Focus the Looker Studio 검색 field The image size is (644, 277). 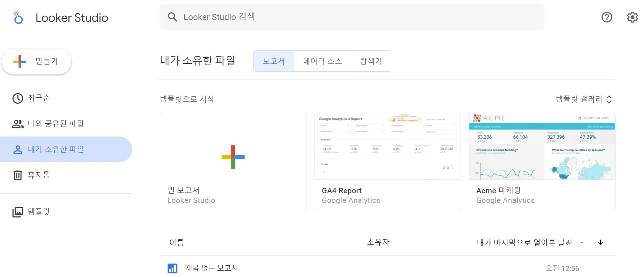click(352, 17)
